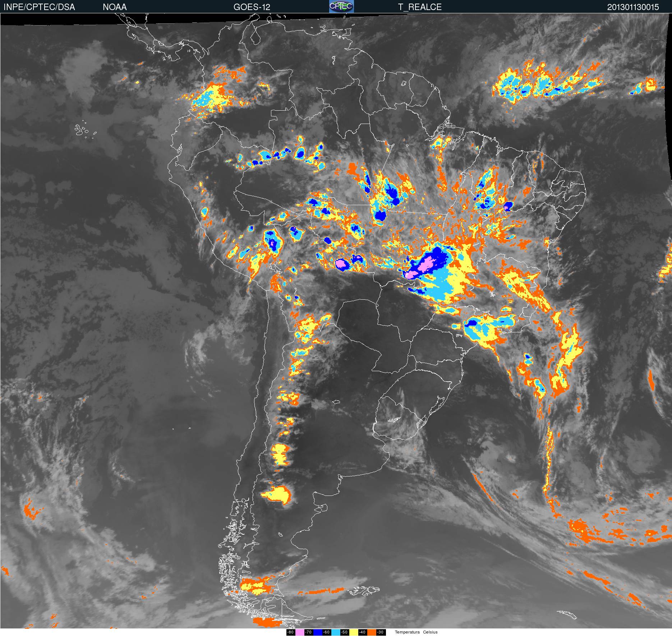The height and width of the screenshot is (636, 672).
Task: Select the pink legend color swatch
Action: [x=300, y=632]
